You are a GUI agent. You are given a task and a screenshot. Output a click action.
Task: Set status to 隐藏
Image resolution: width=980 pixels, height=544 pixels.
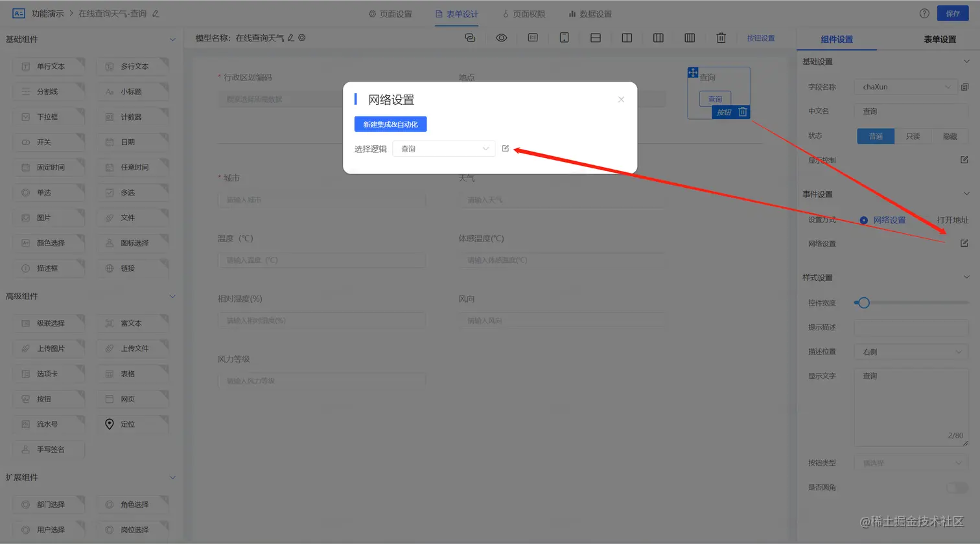(950, 136)
